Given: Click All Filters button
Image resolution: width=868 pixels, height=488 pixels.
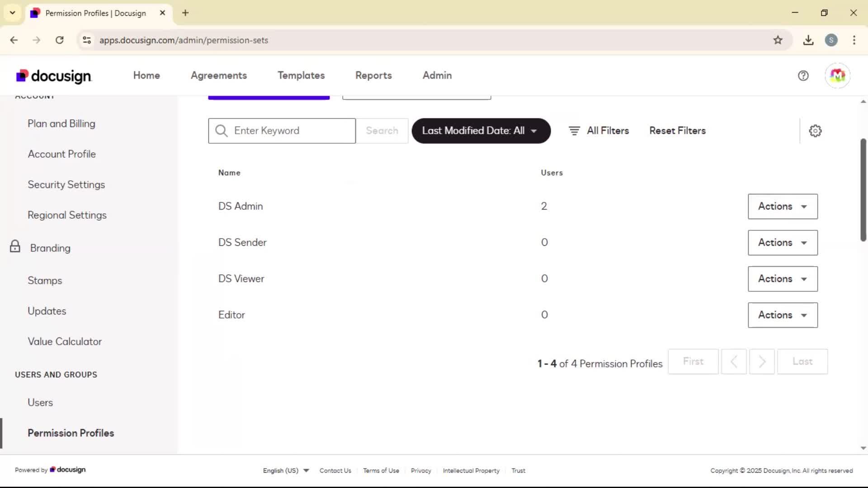Looking at the screenshot, I should click(599, 131).
